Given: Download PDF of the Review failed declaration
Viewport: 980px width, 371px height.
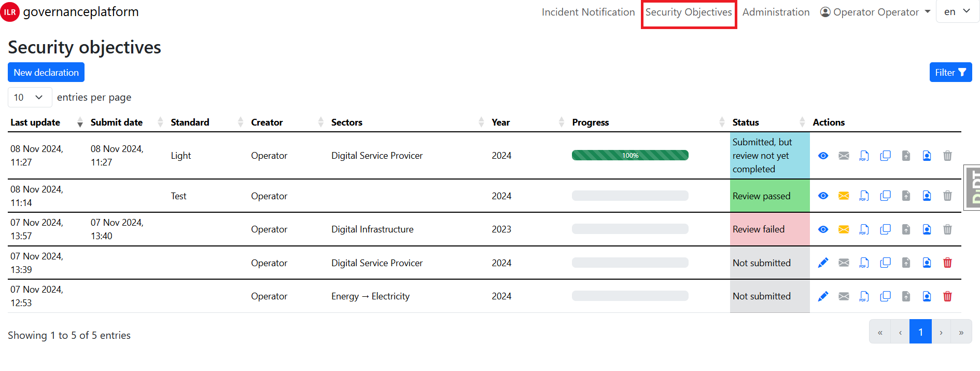Looking at the screenshot, I should click(x=864, y=229).
